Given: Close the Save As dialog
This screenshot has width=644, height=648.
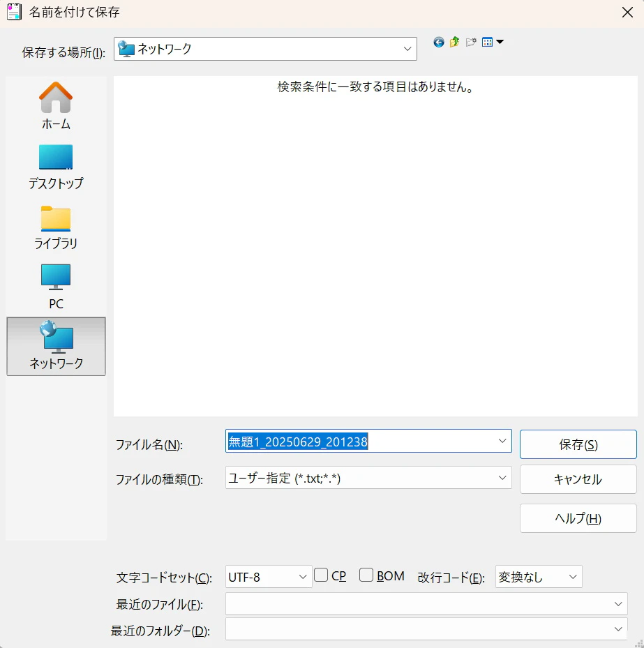Looking at the screenshot, I should point(627,13).
